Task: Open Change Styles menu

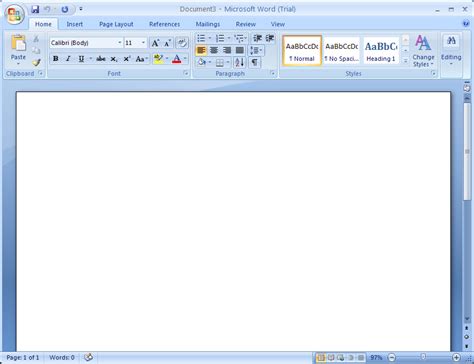Action: [x=423, y=51]
